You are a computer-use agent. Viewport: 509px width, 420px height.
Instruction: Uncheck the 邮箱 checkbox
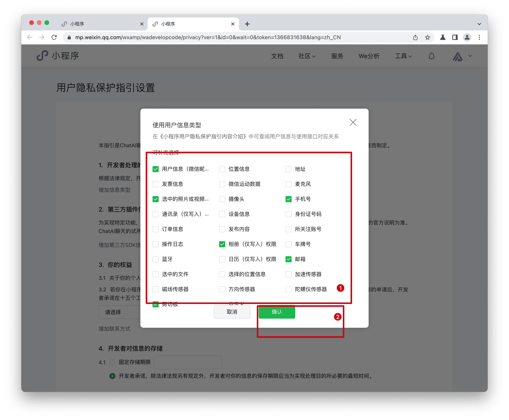point(288,259)
